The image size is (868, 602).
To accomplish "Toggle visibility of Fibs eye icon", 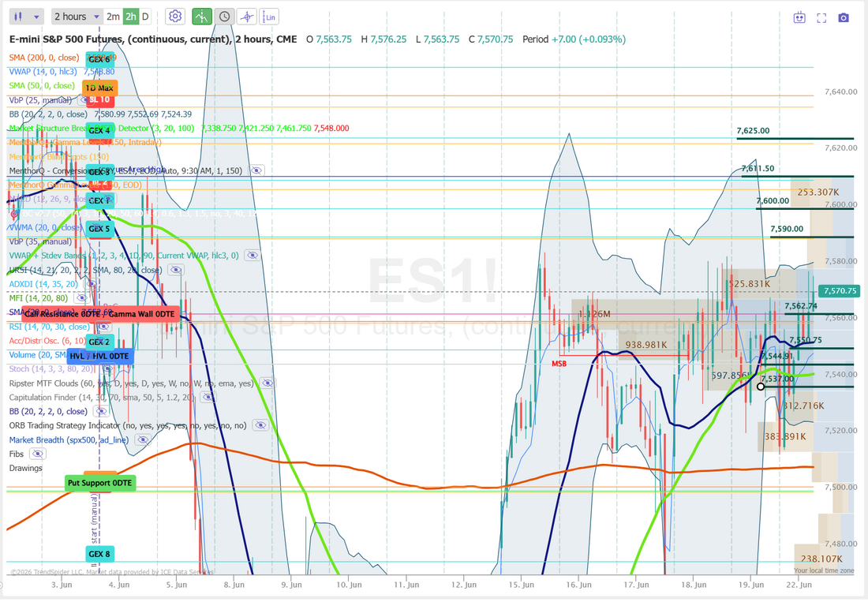I will point(38,454).
